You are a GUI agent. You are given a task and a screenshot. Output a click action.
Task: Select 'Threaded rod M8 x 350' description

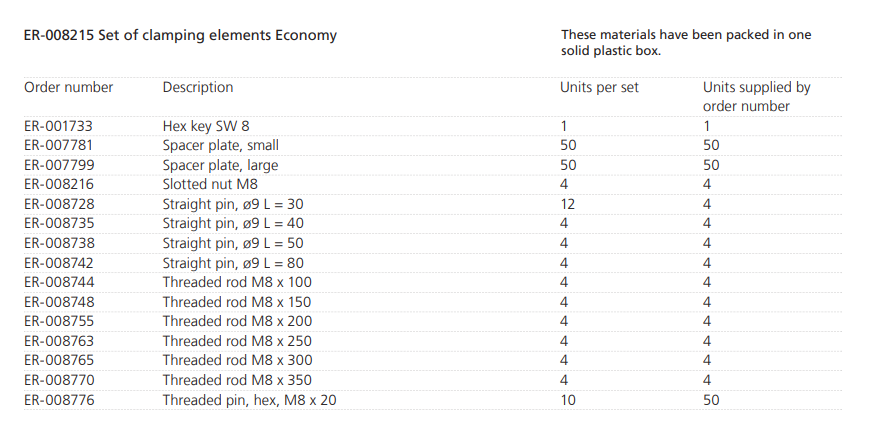coord(237,380)
